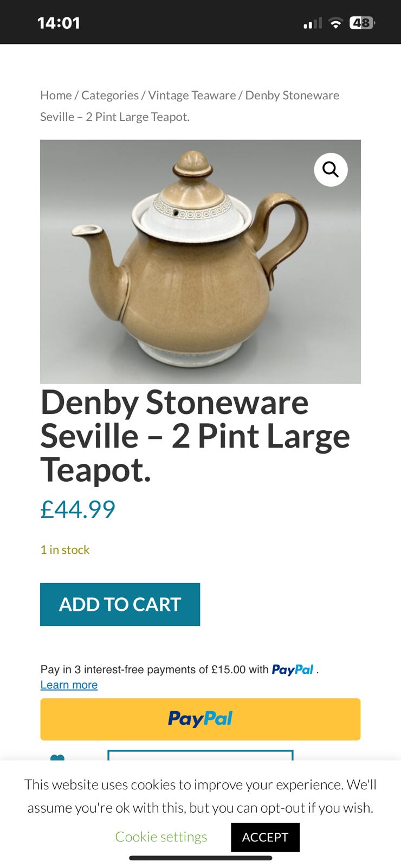Pay with the yellow PayPal button
Screen dimensions: 401x868
(200, 719)
